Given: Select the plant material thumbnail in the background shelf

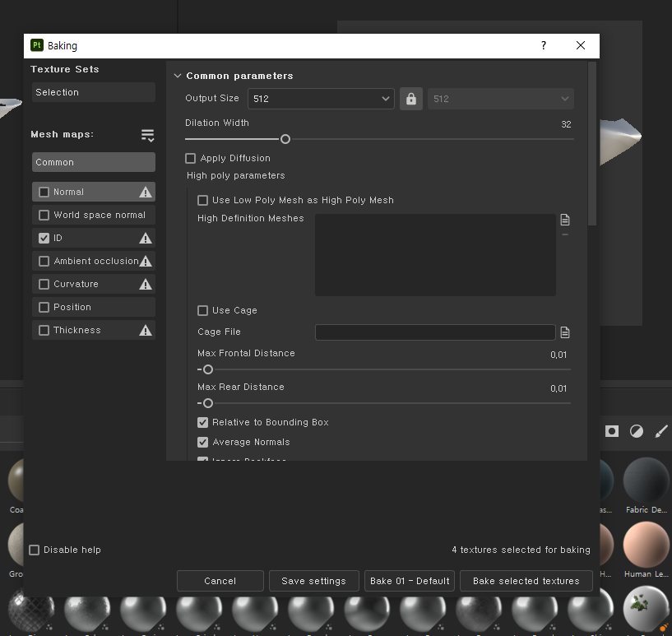Looking at the screenshot, I should tap(646, 609).
